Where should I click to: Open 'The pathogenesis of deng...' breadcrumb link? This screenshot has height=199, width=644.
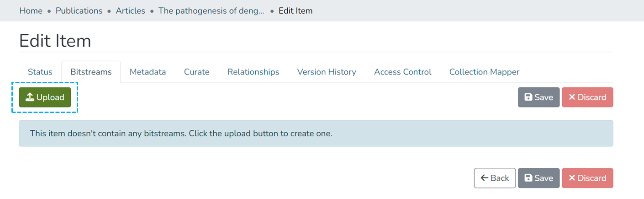point(211,11)
